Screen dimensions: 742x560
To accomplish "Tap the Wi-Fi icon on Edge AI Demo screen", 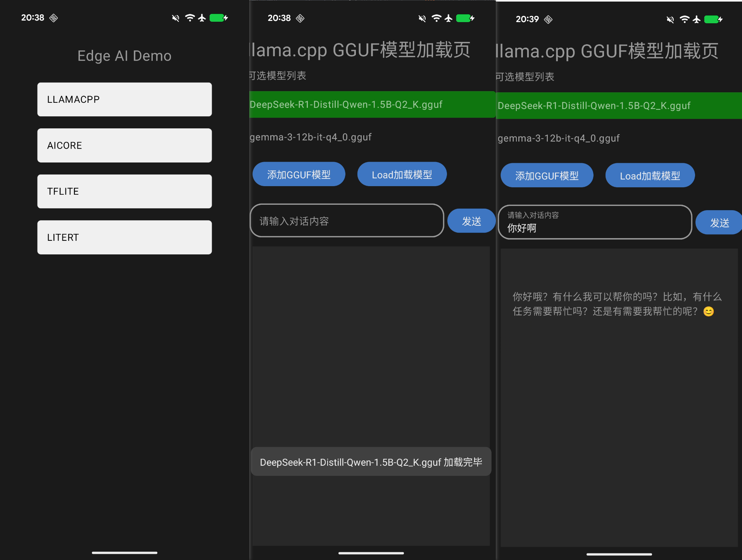I will [x=190, y=18].
